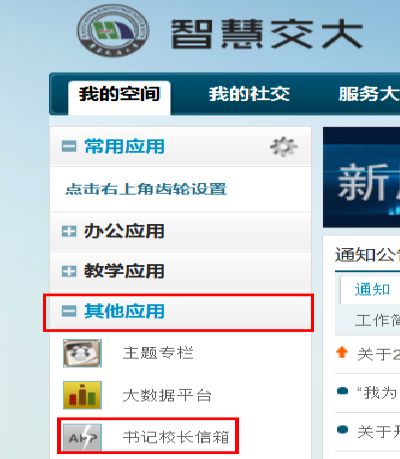Click the blue bullet beside third notice
400x459 pixels.
click(342, 430)
